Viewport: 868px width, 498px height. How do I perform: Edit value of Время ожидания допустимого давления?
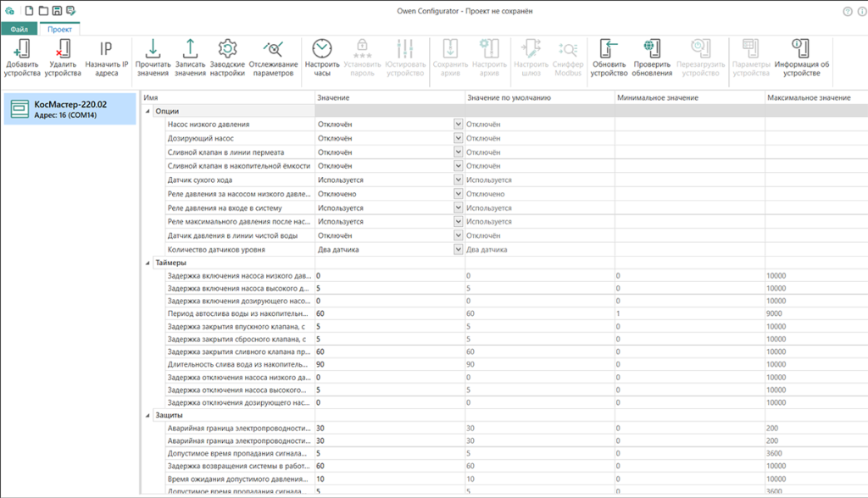tap(390, 479)
